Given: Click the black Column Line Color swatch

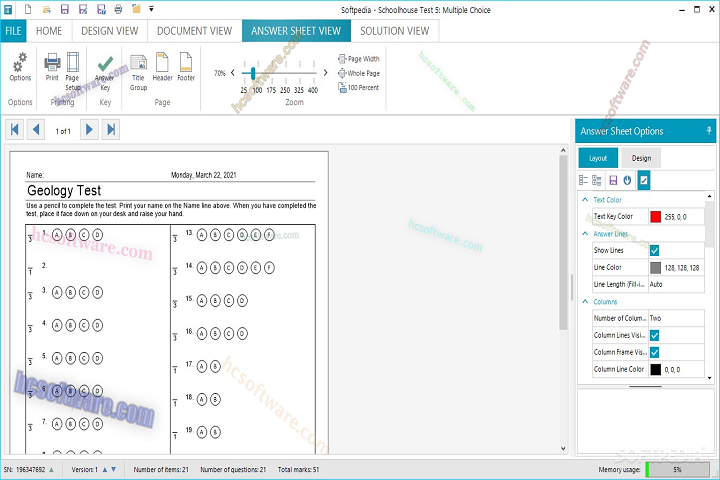Looking at the screenshot, I should click(656, 369).
